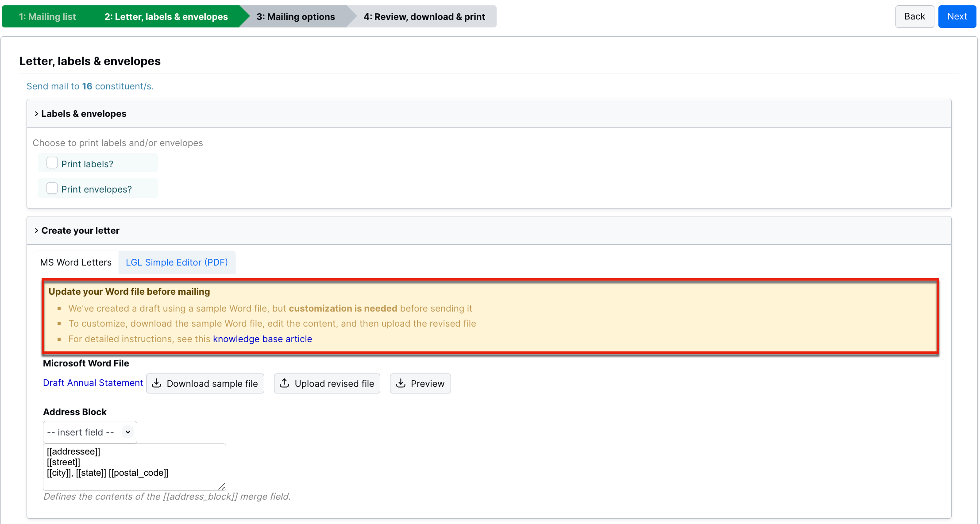Click the blue Next button

pos(957,17)
